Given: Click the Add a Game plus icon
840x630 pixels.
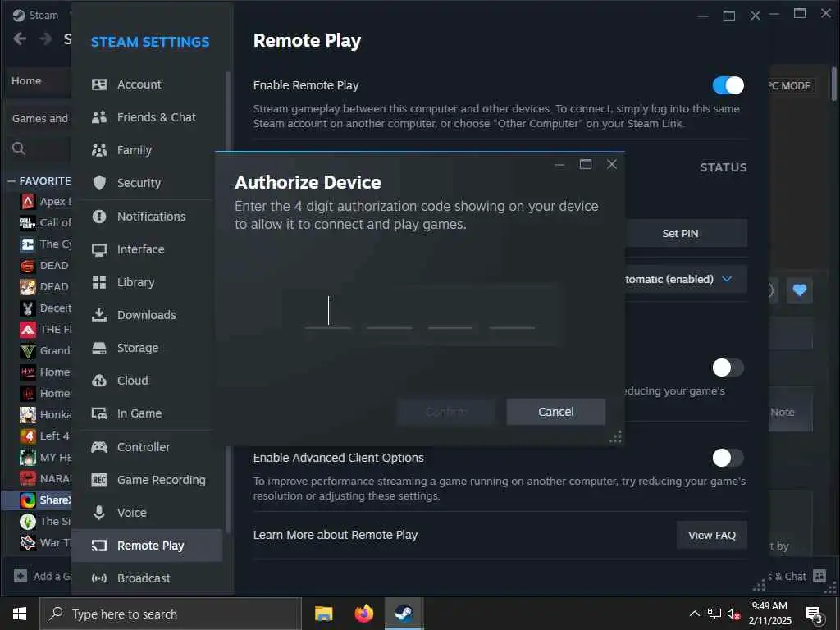Looking at the screenshot, I should coord(21,576).
